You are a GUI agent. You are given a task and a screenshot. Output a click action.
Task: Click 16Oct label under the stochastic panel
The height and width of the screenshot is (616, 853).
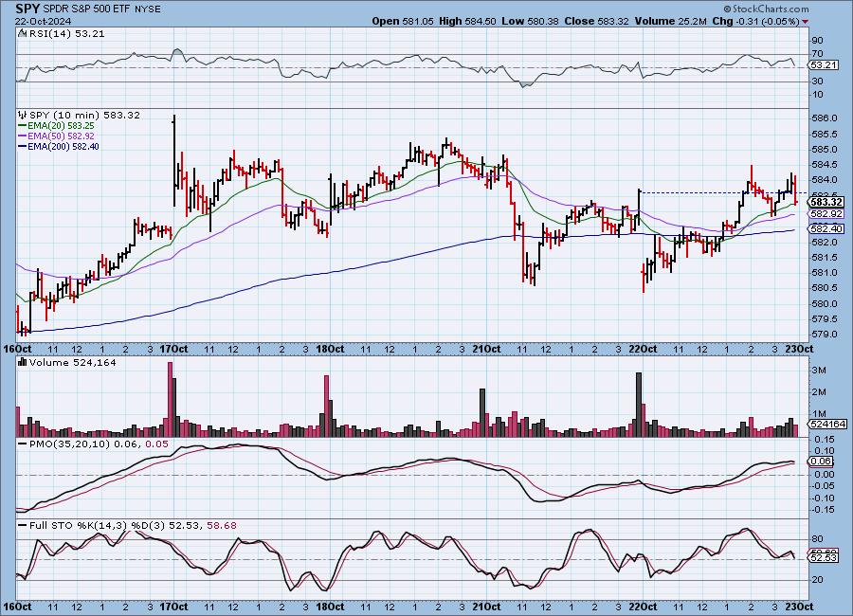[17, 607]
